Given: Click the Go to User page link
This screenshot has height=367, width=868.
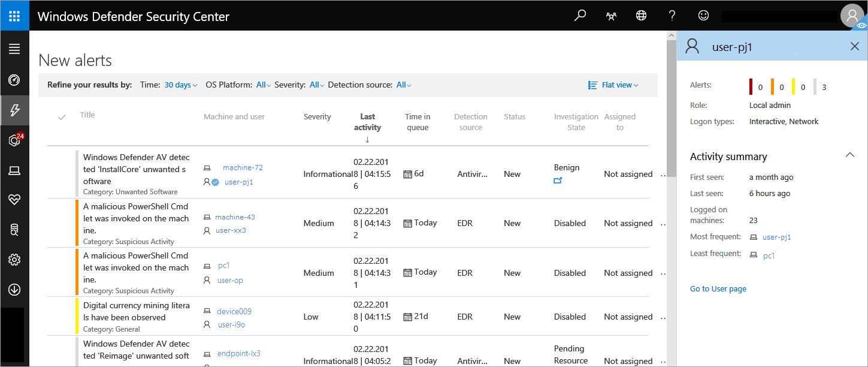Looking at the screenshot, I should pyautogui.click(x=718, y=289).
